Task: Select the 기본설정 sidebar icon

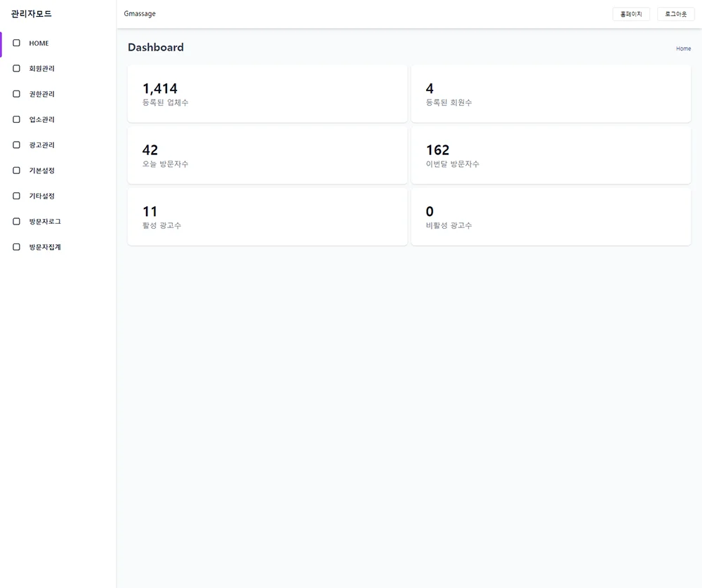Action: pyautogui.click(x=17, y=171)
